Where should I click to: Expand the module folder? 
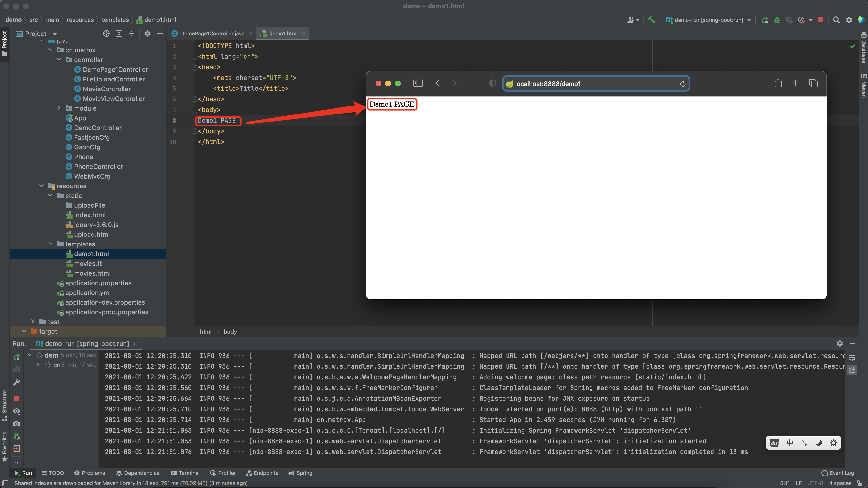point(59,108)
